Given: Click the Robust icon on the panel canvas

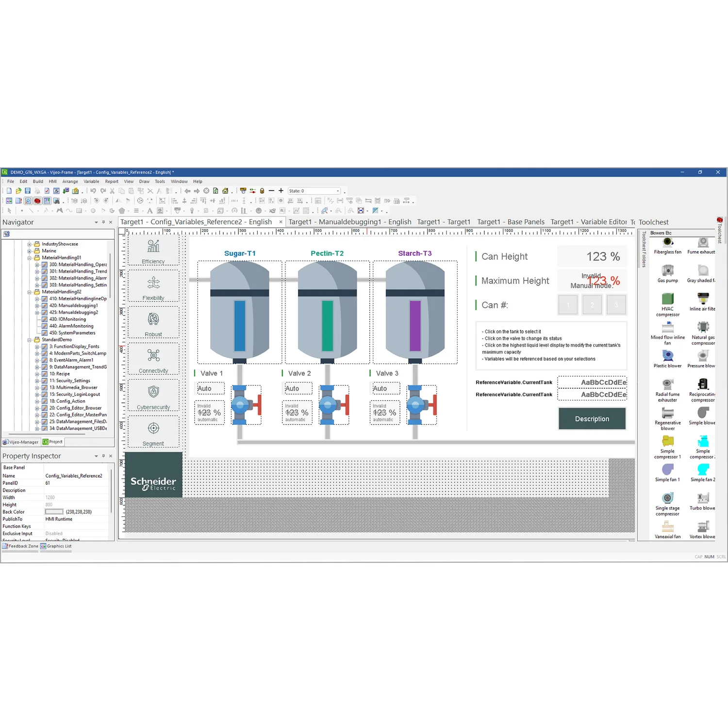Looking at the screenshot, I should tap(153, 319).
